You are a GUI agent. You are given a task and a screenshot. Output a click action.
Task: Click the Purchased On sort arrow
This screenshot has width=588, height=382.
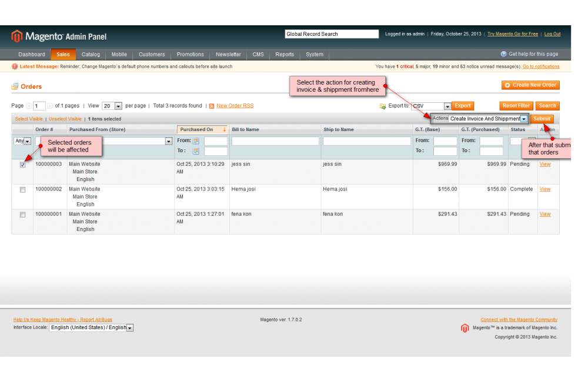coord(224,129)
